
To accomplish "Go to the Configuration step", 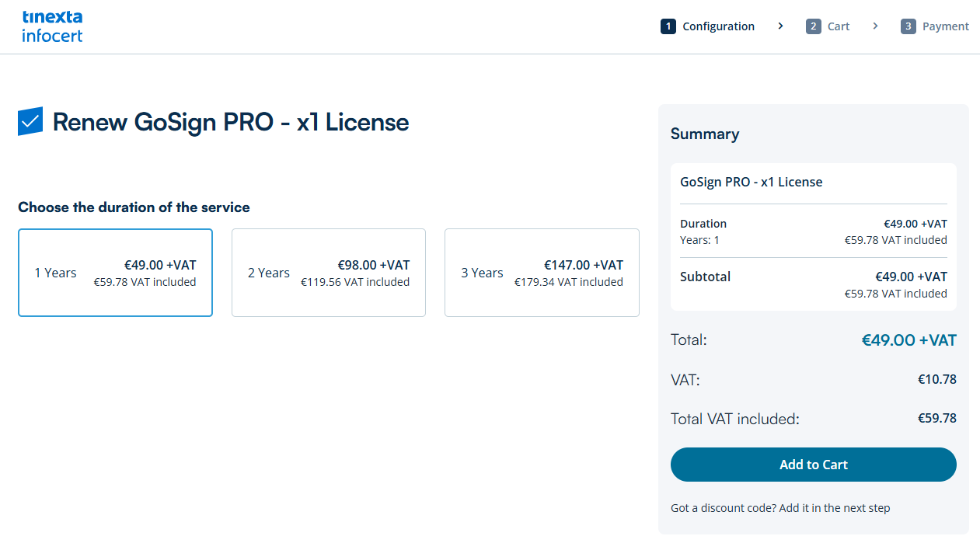I will click(718, 26).
